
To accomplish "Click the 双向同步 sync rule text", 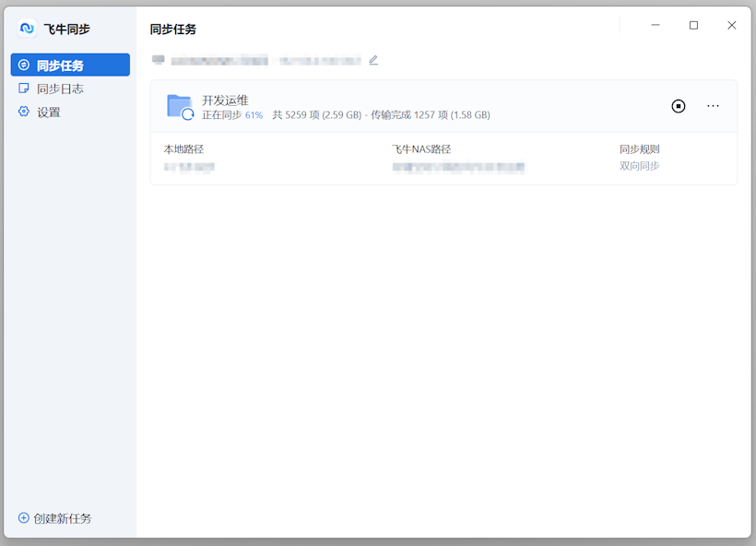I will 640,166.
